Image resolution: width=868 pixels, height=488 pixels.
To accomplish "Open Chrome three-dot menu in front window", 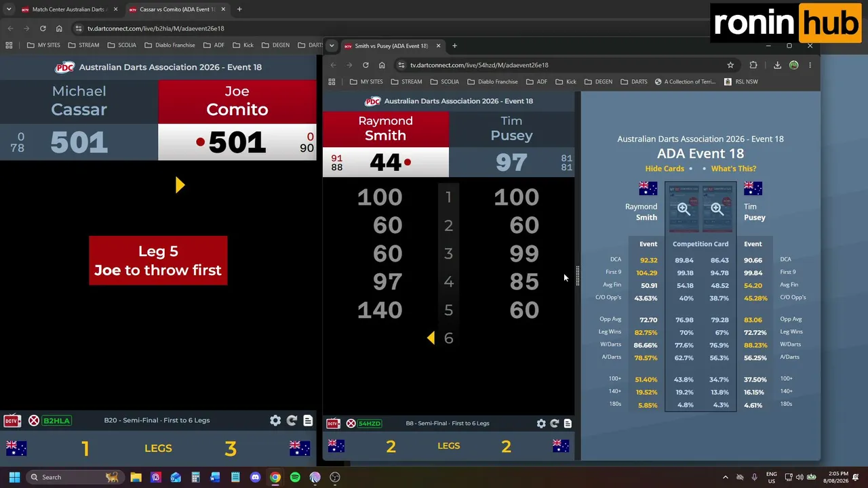I will click(810, 65).
